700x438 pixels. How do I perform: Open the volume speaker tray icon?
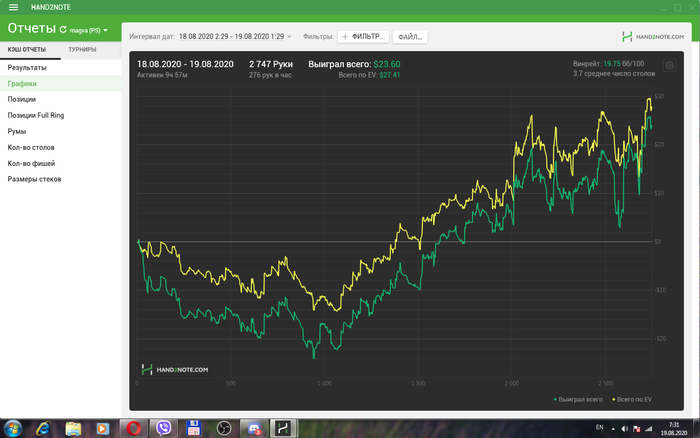pyautogui.click(x=625, y=429)
